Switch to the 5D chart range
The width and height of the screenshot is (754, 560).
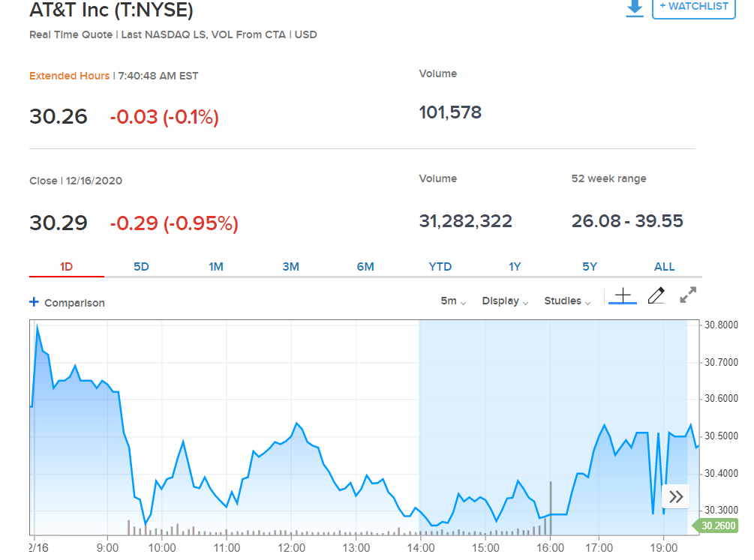pyautogui.click(x=141, y=267)
